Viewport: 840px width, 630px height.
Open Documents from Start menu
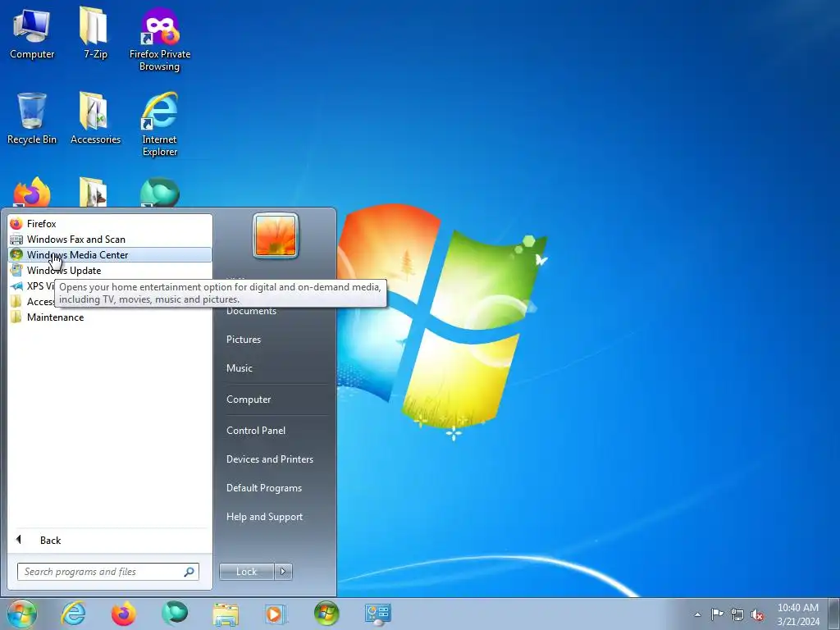[x=251, y=311]
